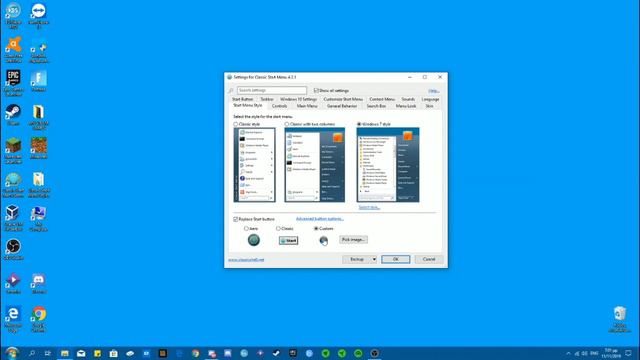Click the taskbar Search magnifier icon

31,353
